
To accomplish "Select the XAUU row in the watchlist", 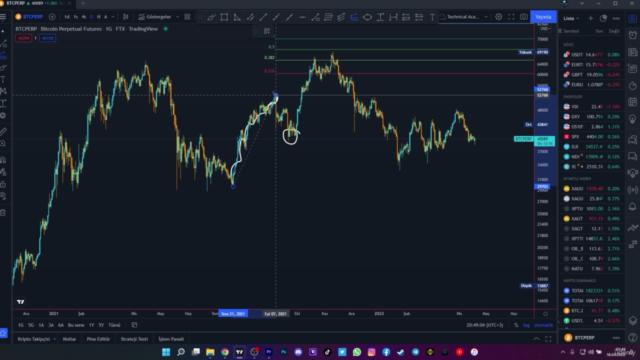I will click(592, 189).
